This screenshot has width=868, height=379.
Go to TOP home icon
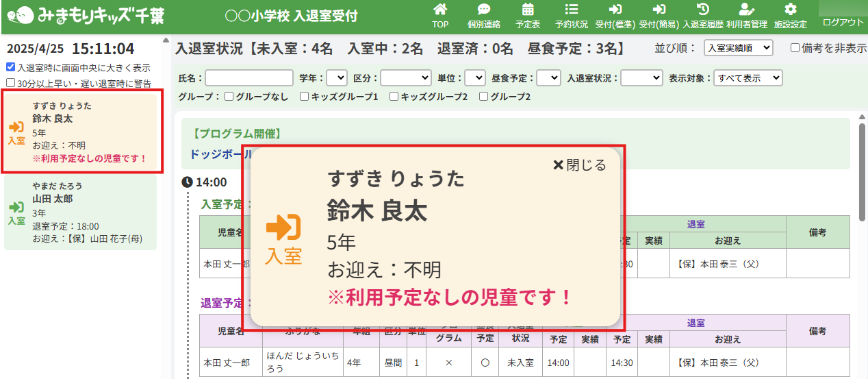[x=440, y=10]
